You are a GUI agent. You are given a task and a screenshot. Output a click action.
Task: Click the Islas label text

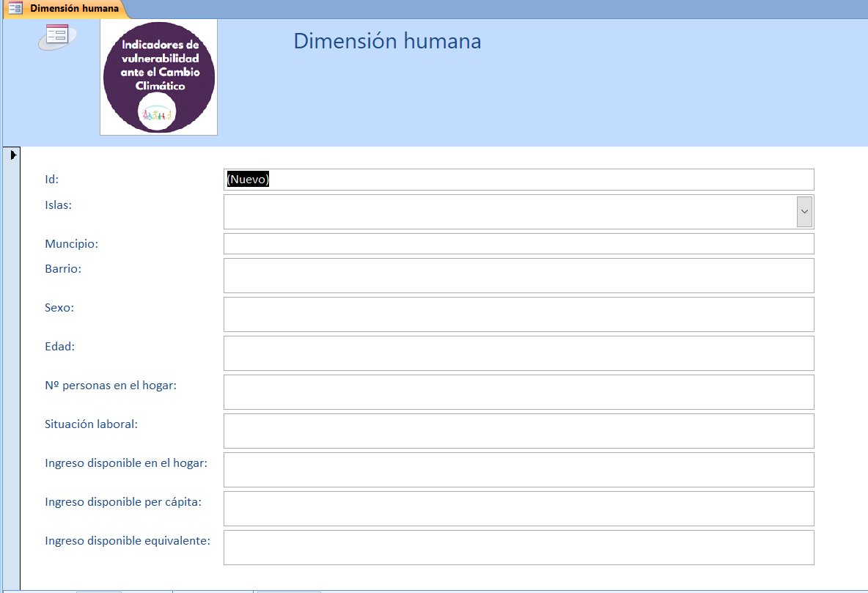coord(58,205)
